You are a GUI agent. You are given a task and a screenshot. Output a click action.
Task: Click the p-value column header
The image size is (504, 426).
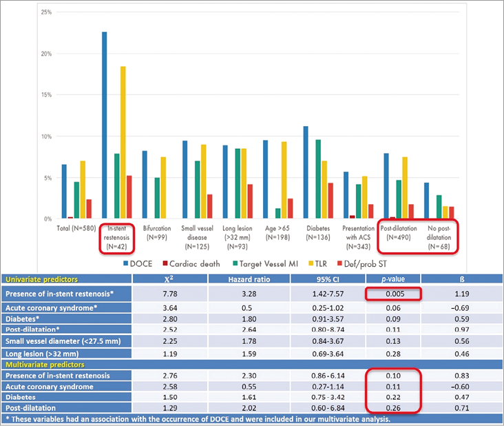coord(391,279)
